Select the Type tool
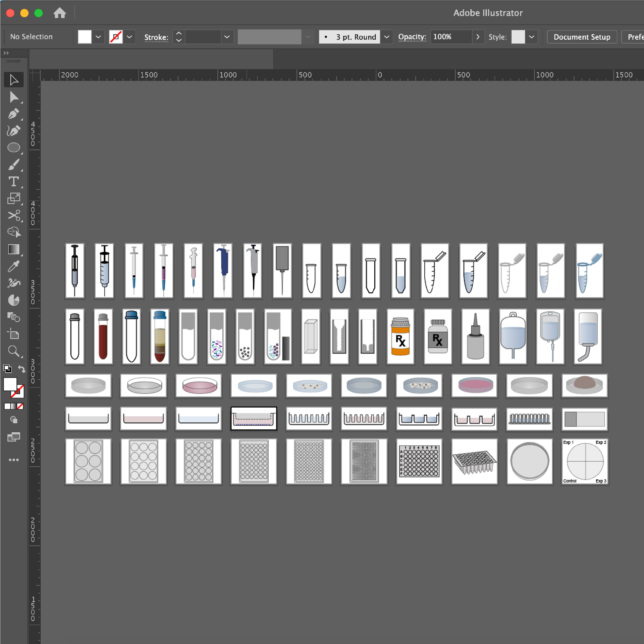Screen dimensions: 644x644 click(13, 181)
